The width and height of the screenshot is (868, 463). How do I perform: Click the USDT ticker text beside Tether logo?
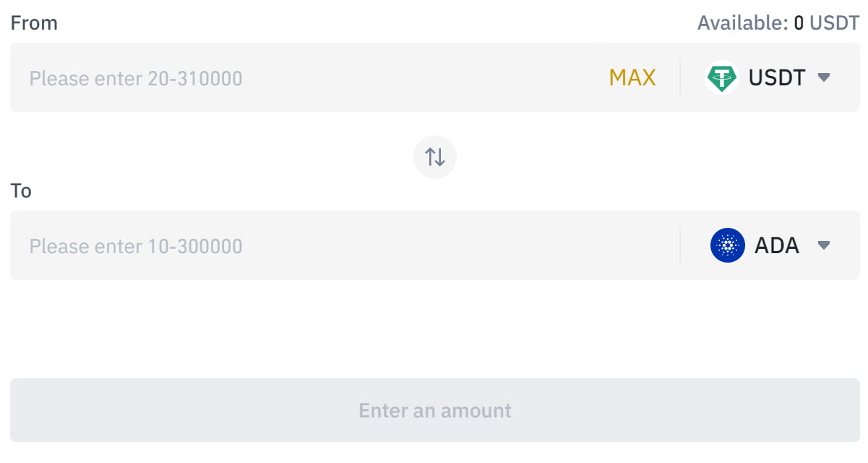tap(777, 77)
